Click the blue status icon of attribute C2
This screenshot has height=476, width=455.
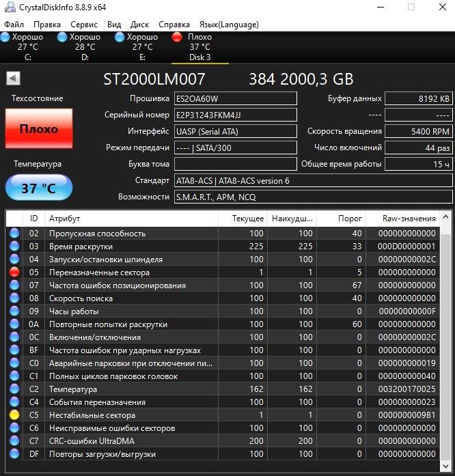(x=14, y=389)
